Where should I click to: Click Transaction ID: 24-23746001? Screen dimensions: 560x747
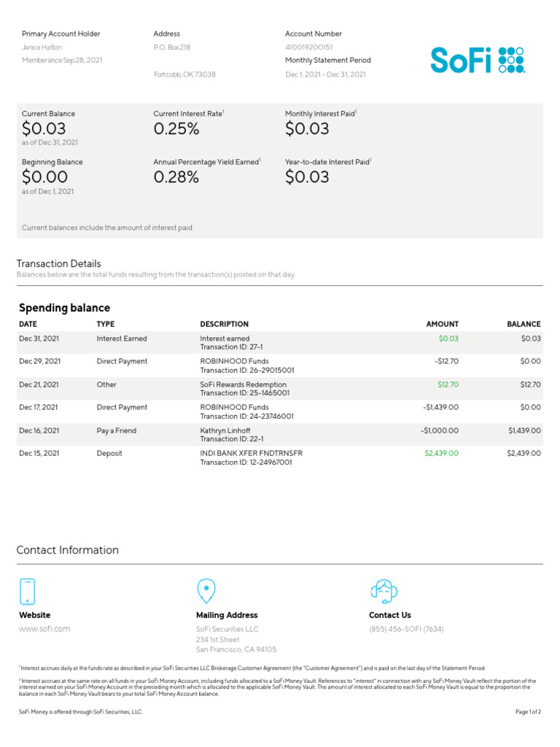[x=247, y=417]
